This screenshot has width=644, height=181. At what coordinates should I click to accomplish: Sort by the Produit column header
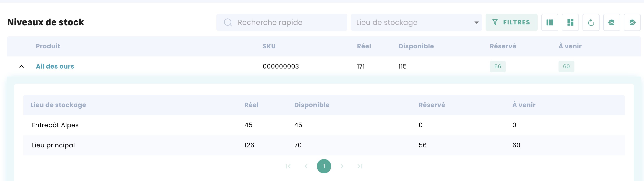(x=48, y=46)
